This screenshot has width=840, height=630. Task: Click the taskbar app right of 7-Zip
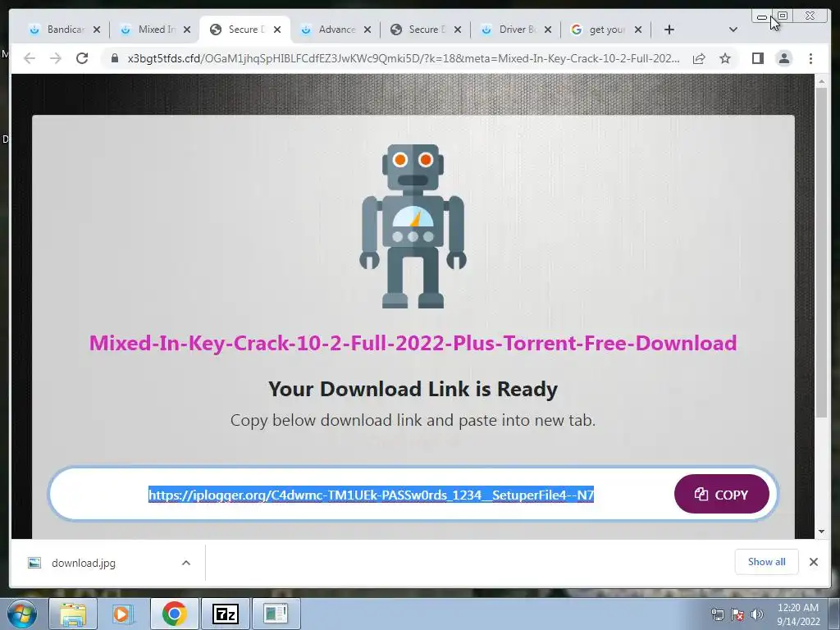pos(276,614)
